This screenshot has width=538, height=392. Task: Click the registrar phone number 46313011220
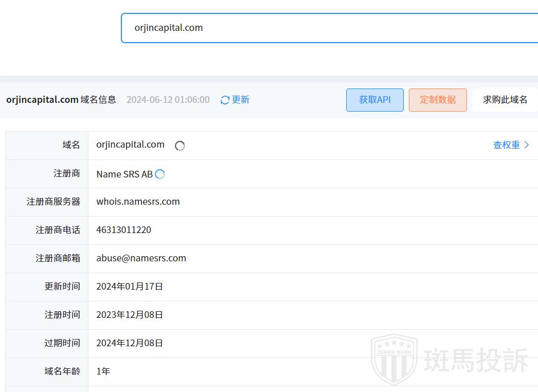[123, 230]
